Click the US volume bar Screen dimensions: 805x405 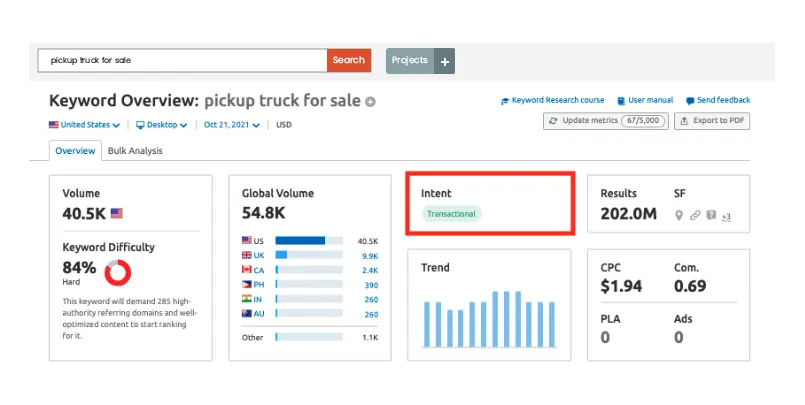pyautogui.click(x=309, y=241)
